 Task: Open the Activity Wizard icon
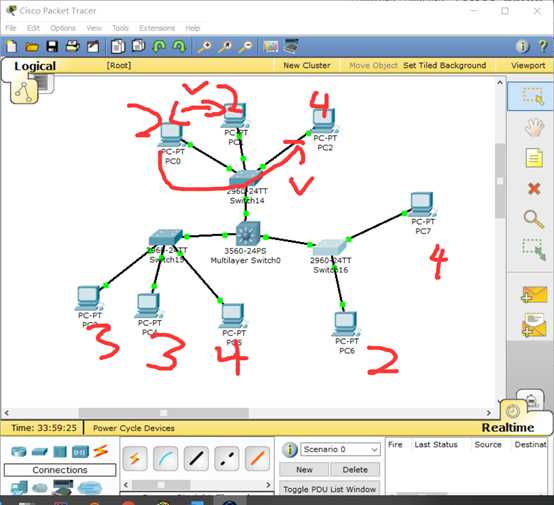(x=93, y=46)
